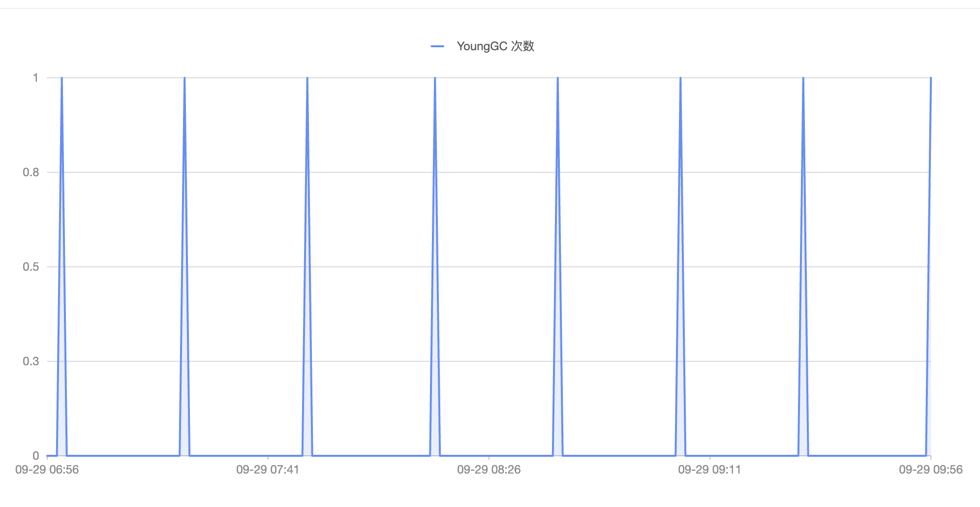Select the 0.5 y-axis label
The image size is (980, 507).
tap(31, 267)
